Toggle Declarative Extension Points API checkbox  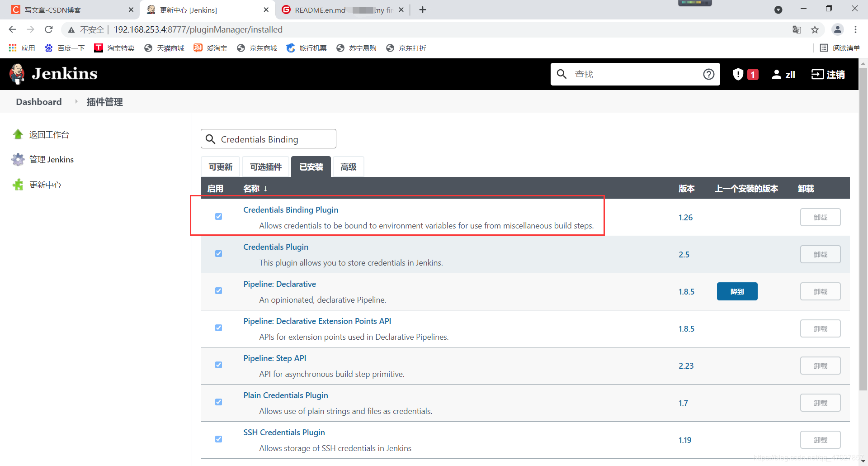click(218, 328)
